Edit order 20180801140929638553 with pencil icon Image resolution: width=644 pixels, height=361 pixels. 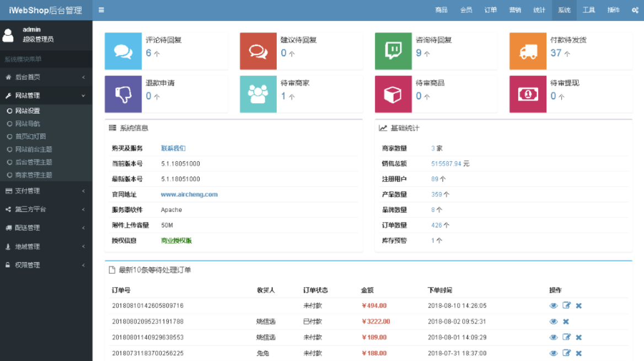click(566, 337)
